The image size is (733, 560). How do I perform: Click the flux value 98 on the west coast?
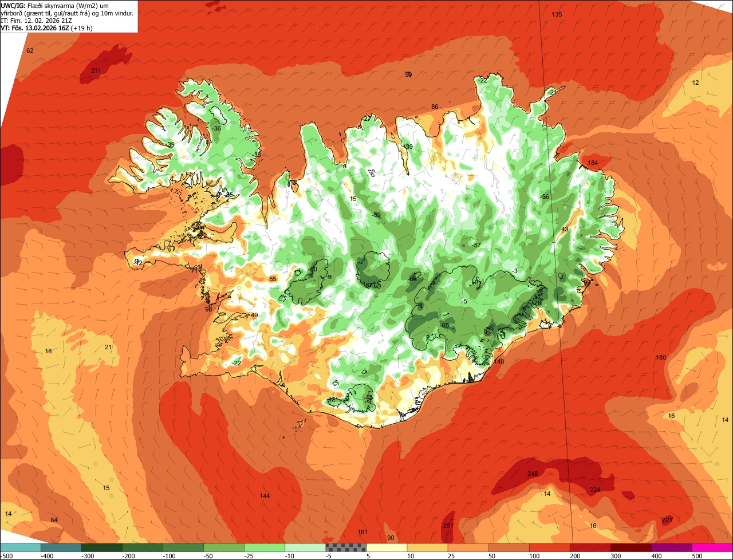tap(208, 309)
